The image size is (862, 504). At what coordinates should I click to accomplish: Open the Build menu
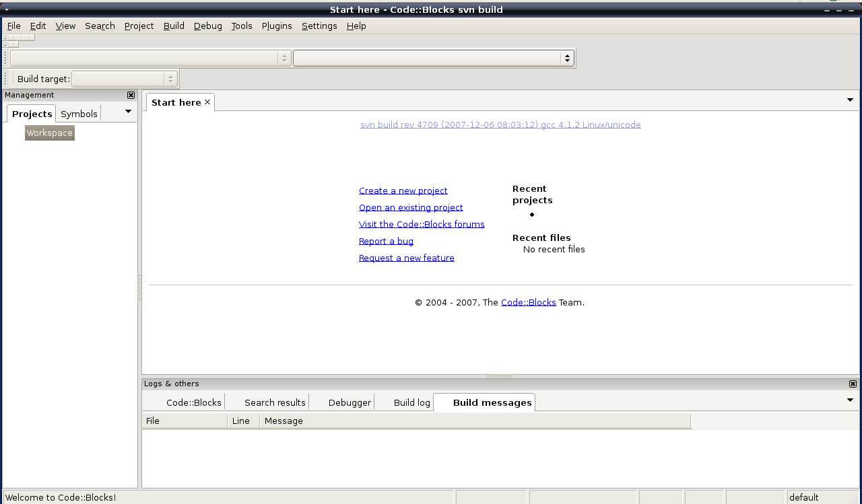point(174,26)
